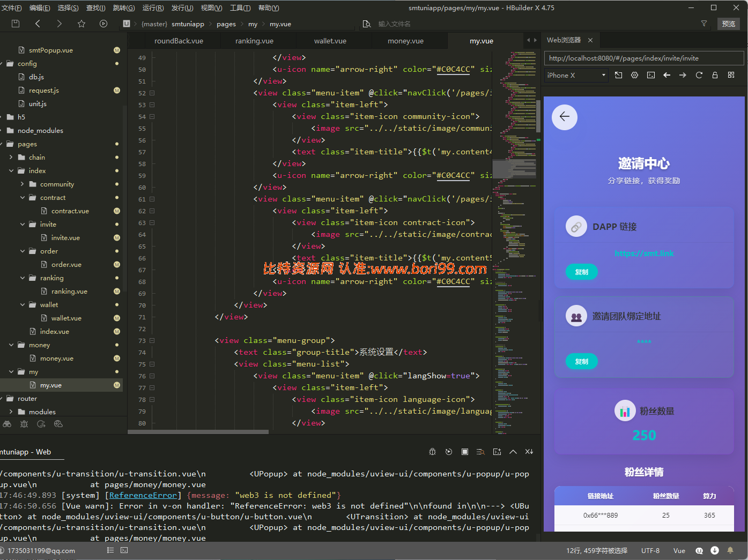Open the 运行(R) menu
The height and width of the screenshot is (560, 748).
click(153, 8)
